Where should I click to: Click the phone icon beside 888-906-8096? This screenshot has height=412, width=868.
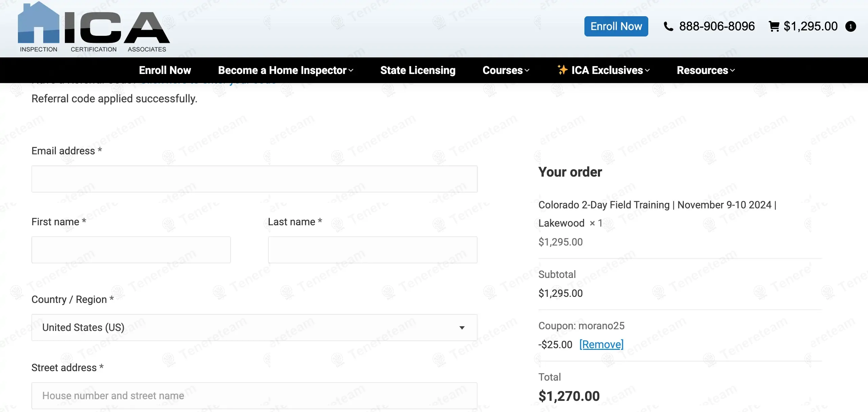(668, 26)
